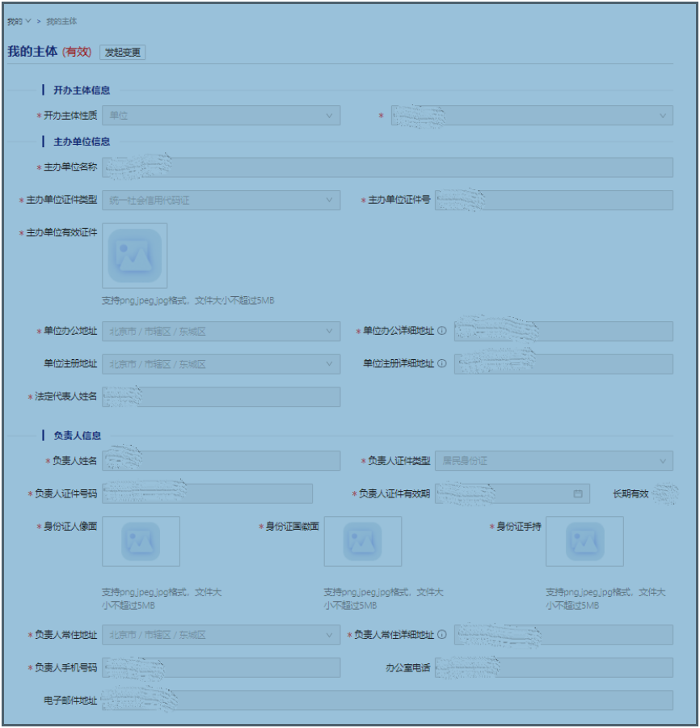Click the 身份证人像面 image placeholder

(x=141, y=541)
